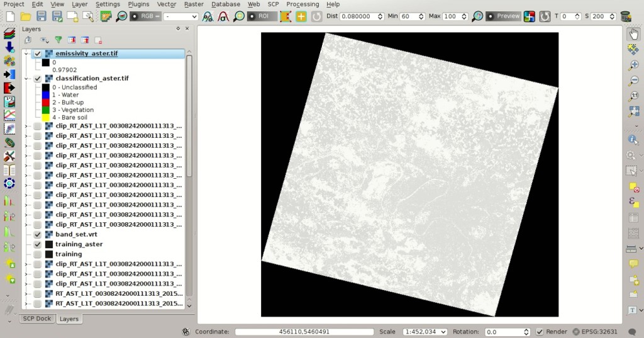Open a project with the folder icon
644x338 pixels.
coord(25,16)
